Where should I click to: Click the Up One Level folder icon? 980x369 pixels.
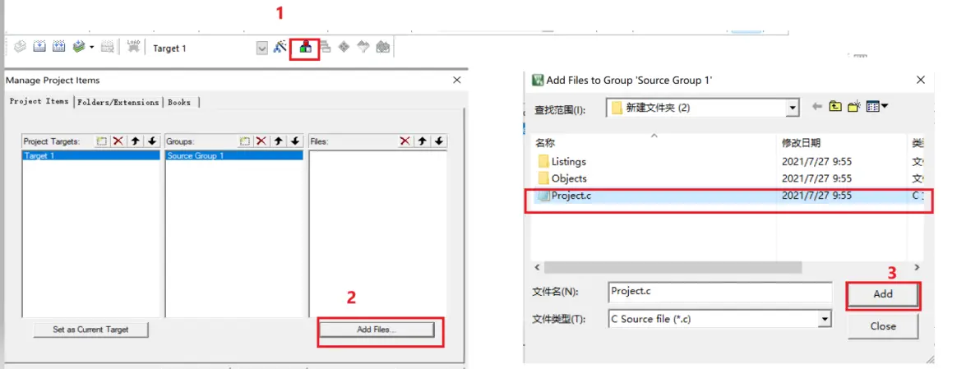(835, 106)
